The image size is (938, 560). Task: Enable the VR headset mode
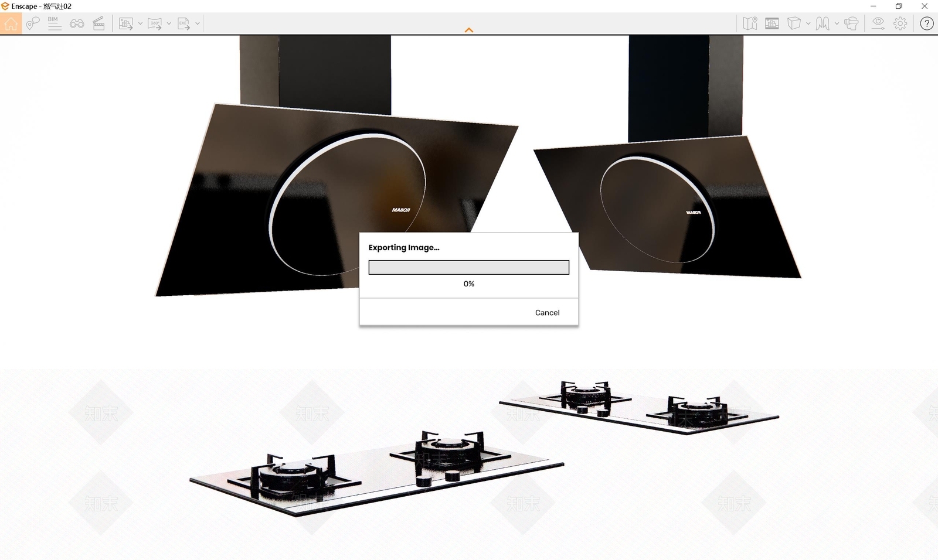pos(851,23)
